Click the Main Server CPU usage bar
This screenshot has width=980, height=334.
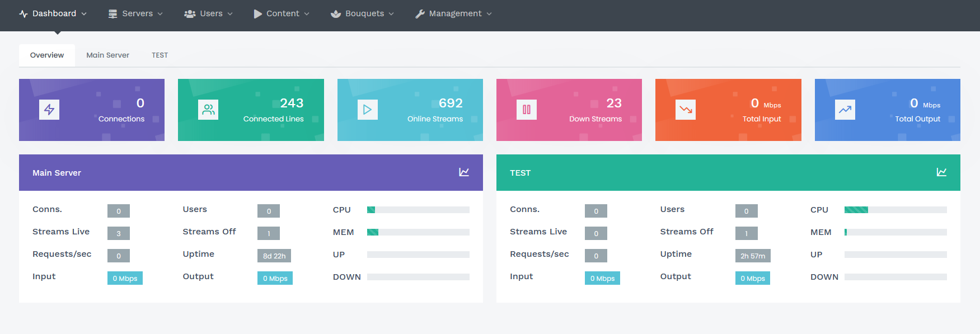point(418,210)
